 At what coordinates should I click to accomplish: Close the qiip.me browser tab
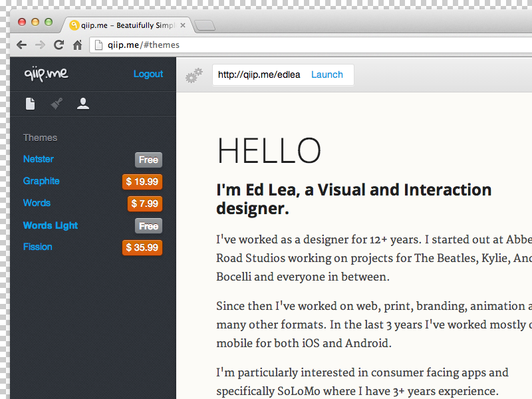[183, 25]
